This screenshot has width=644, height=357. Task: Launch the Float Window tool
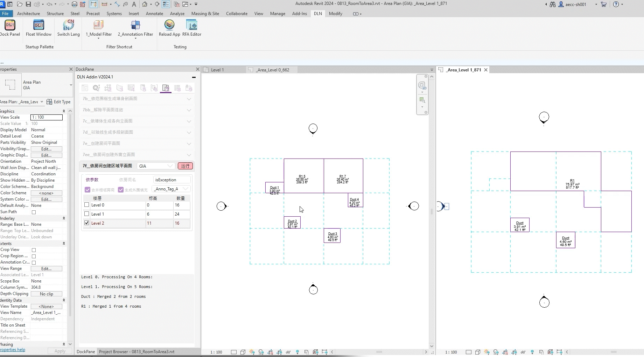tap(38, 28)
